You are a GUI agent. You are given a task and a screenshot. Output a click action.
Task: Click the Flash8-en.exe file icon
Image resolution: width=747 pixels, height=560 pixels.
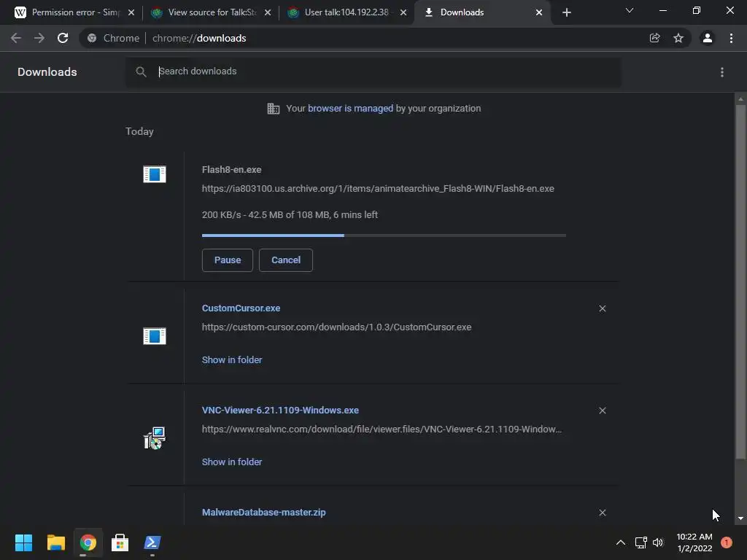(x=155, y=174)
